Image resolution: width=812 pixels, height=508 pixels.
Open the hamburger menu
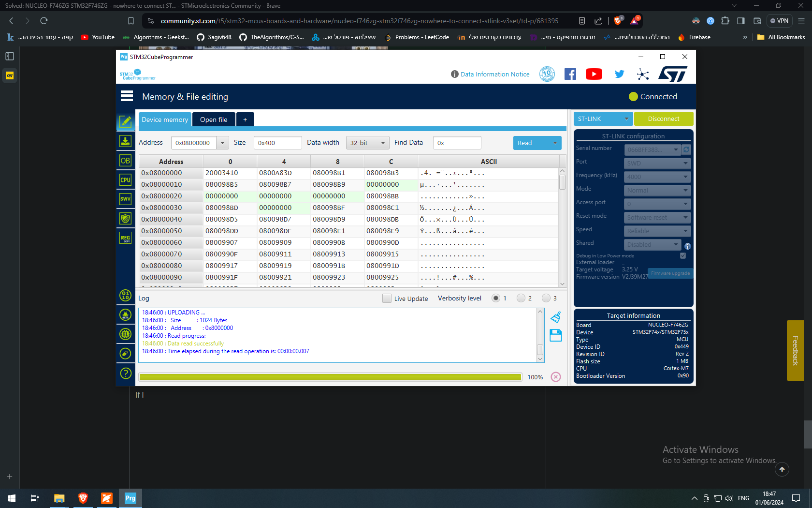point(127,96)
